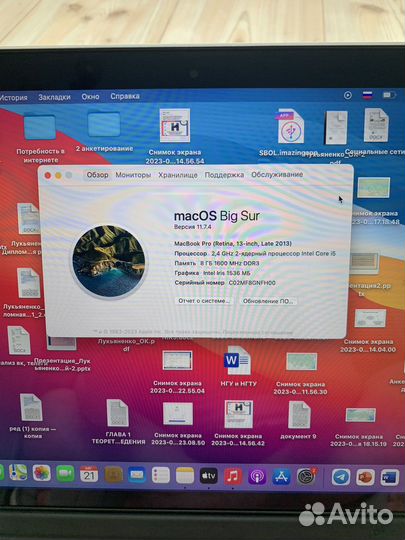Open Podcasts from the Dock
The image size is (405, 540).
click(257, 477)
